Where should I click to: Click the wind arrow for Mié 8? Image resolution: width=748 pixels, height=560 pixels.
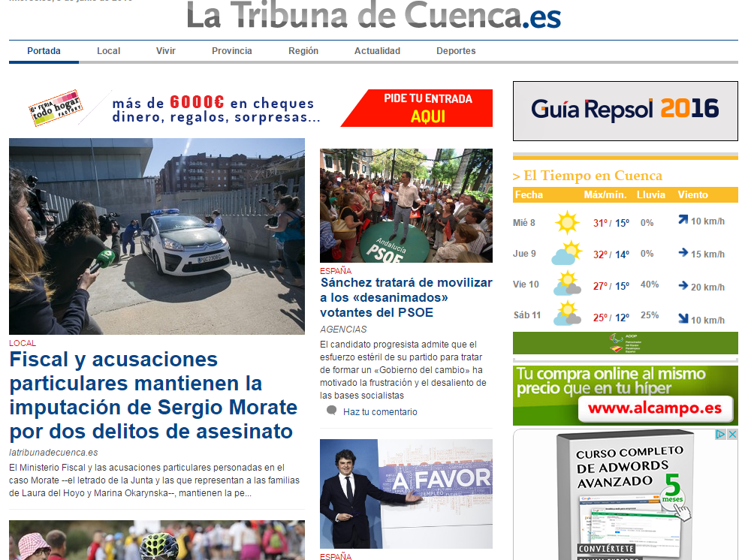(683, 219)
